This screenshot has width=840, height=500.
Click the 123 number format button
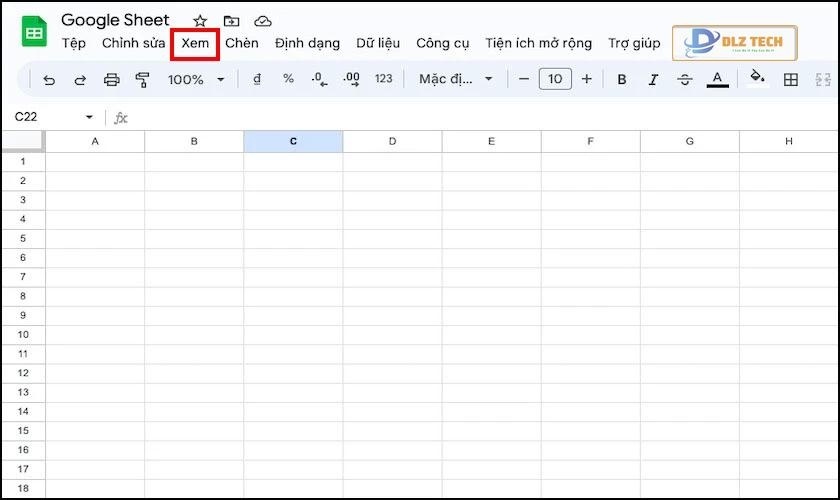click(x=383, y=79)
